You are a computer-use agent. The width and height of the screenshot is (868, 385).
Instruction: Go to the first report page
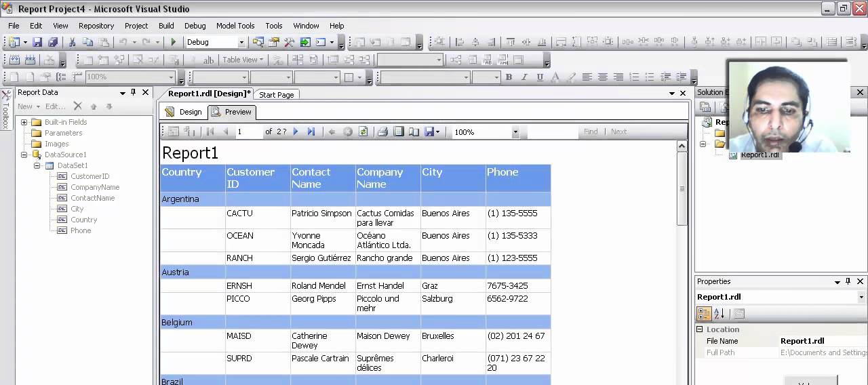click(x=210, y=131)
